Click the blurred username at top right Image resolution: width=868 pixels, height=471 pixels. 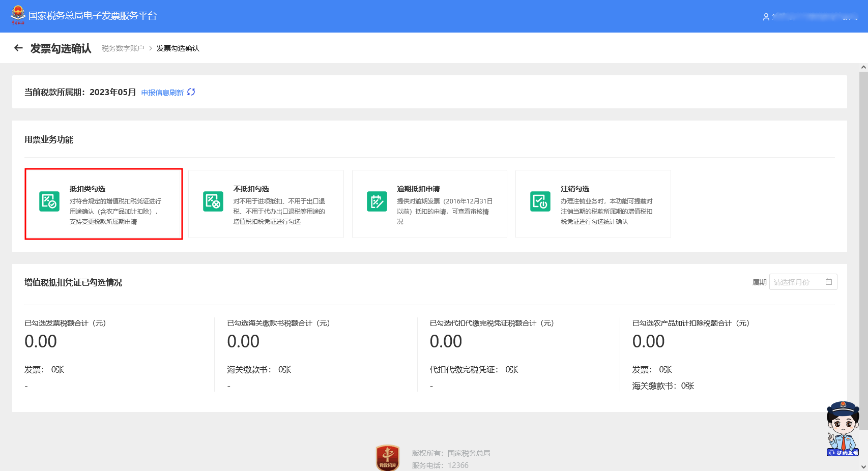(x=816, y=17)
